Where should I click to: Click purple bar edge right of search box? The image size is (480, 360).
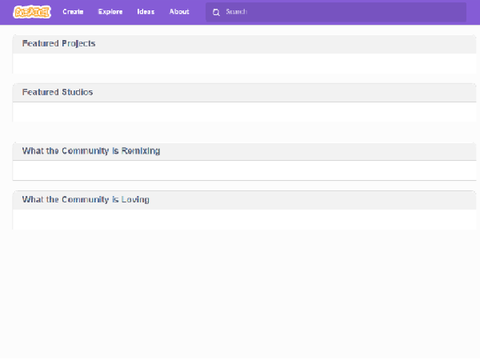pyautogui.click(x=473, y=12)
